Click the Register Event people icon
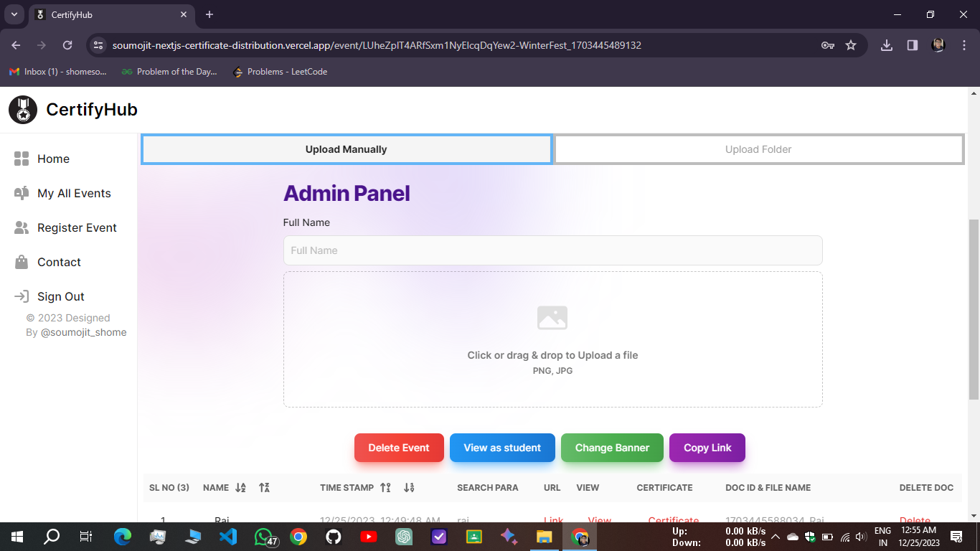 pos(22,227)
